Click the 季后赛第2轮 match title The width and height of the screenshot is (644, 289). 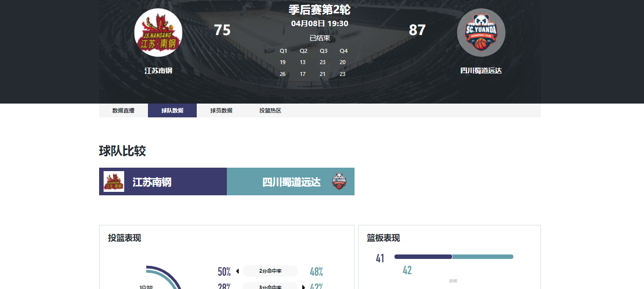[x=320, y=10]
